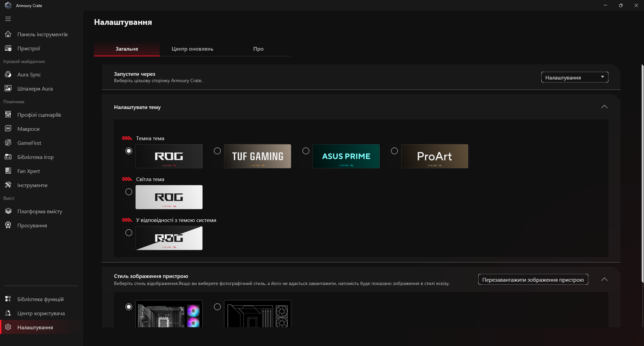Screen dimensions: 644x346
Task: Go to Панель інструментів in sidebar
Action: (42, 34)
